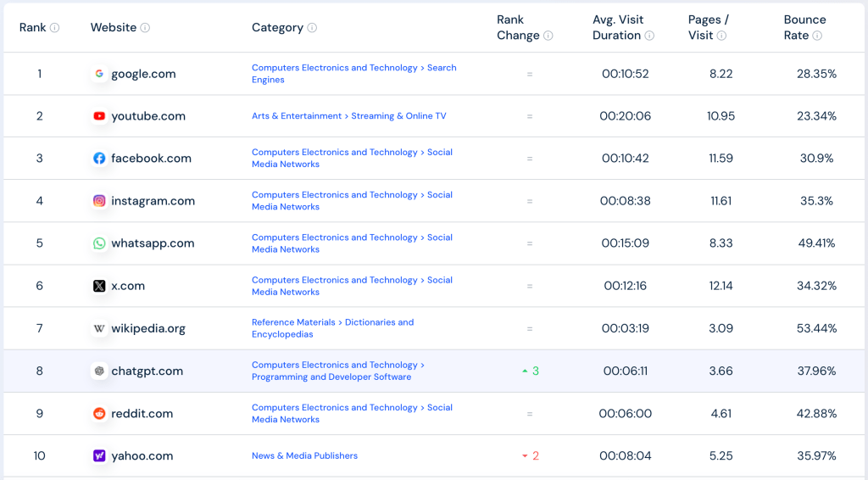Click the Google favicon icon
The width and height of the screenshot is (868, 480).
(99, 74)
